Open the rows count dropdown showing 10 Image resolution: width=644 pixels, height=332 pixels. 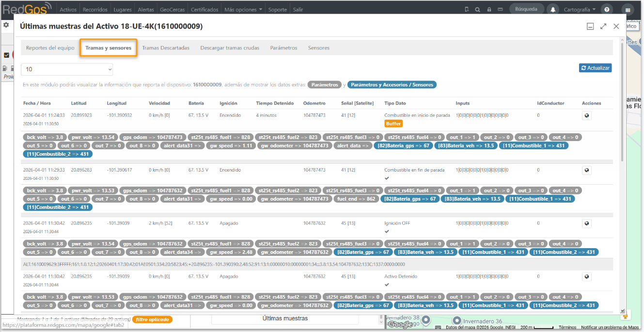tap(67, 69)
